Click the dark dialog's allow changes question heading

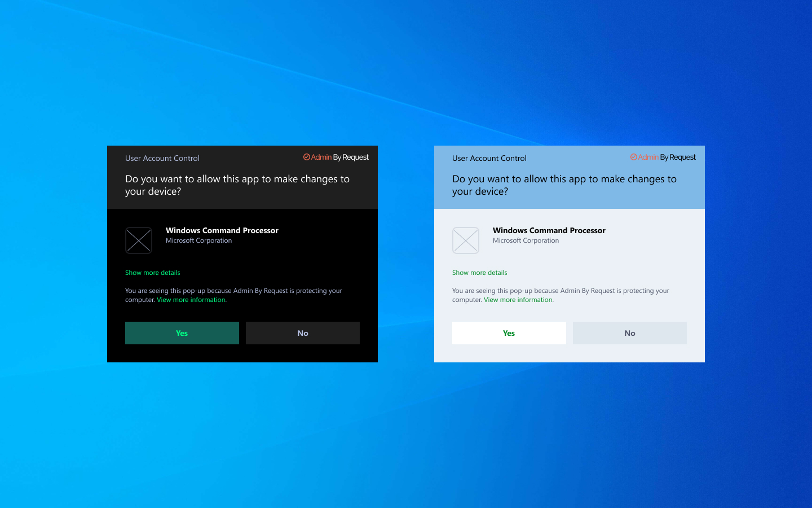point(237,185)
